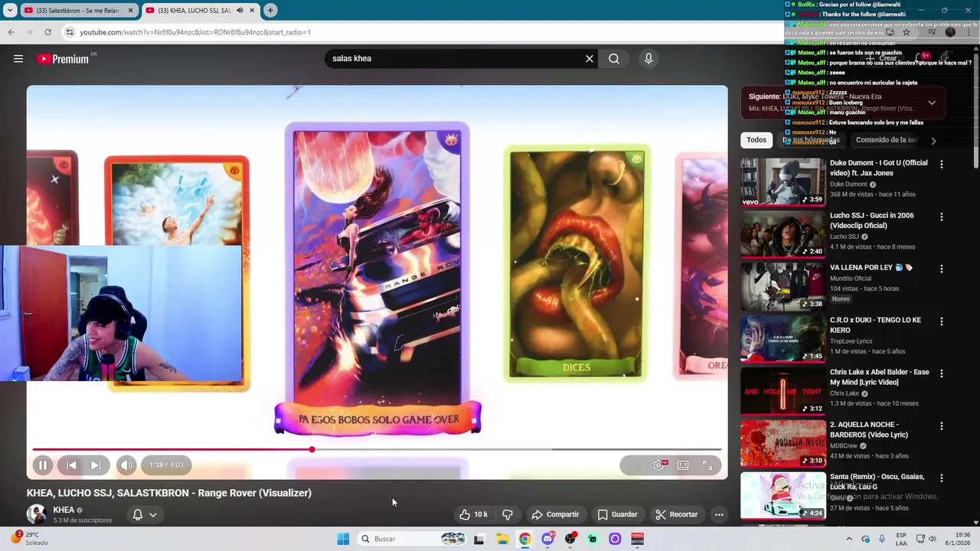Open the player settings gear
980x551 pixels.
click(x=658, y=465)
